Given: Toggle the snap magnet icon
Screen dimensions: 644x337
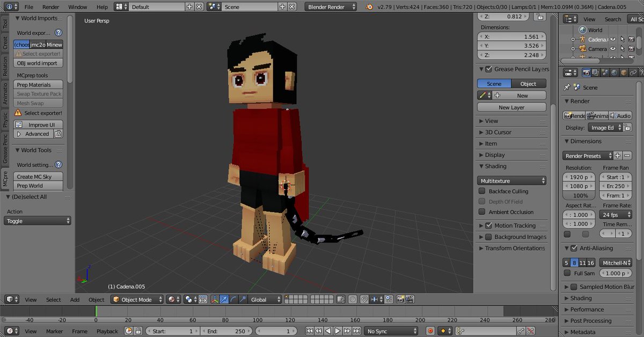Looking at the screenshot, I should pyautogui.click(x=364, y=299).
